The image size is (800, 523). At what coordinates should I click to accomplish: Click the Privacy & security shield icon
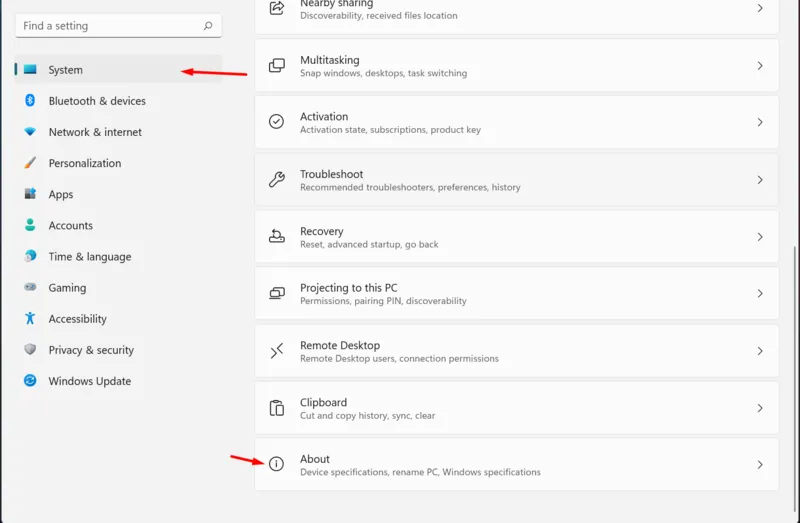(x=30, y=350)
